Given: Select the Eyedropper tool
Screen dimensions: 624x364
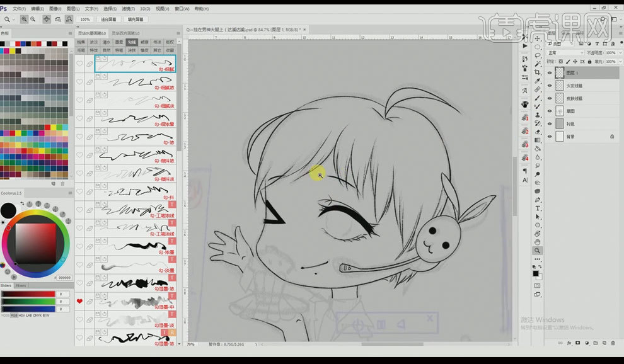Looking at the screenshot, I should [537, 81].
